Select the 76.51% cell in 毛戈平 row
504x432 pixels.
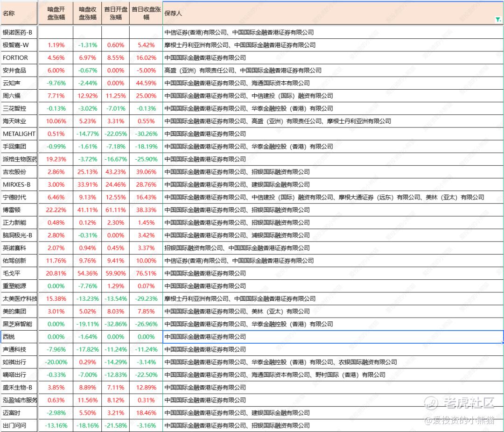click(x=146, y=273)
